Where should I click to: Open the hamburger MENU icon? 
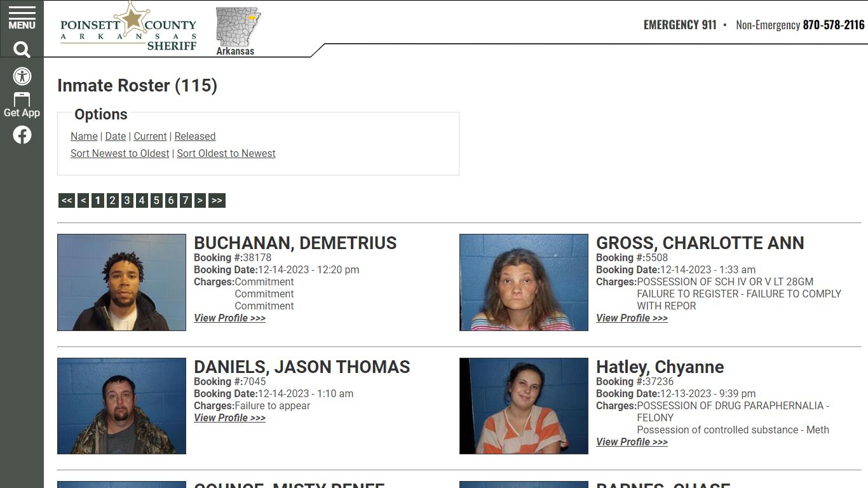[x=22, y=18]
